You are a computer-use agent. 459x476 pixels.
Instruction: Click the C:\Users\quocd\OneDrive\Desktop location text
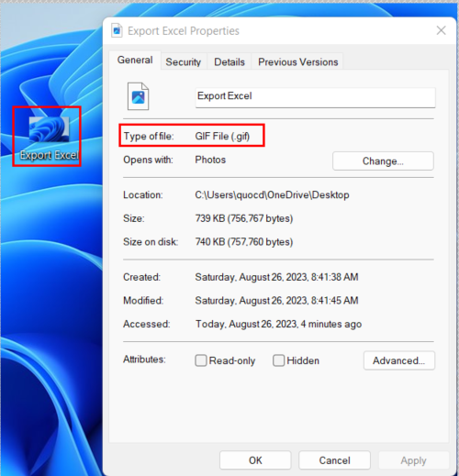(x=272, y=194)
